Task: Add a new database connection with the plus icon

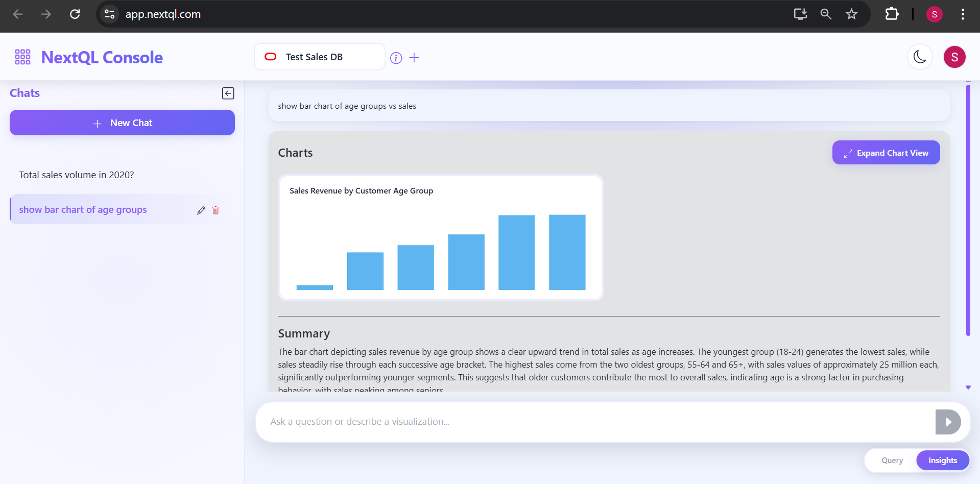Action: click(x=414, y=58)
